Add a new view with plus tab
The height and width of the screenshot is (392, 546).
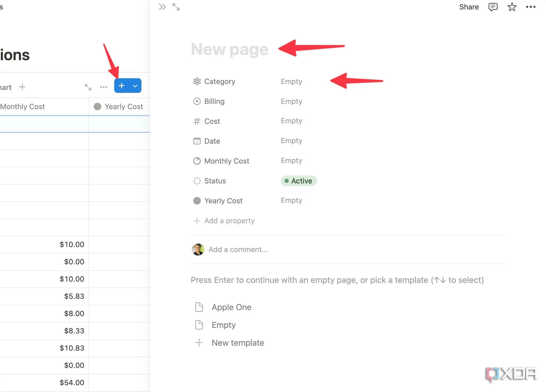click(x=22, y=87)
